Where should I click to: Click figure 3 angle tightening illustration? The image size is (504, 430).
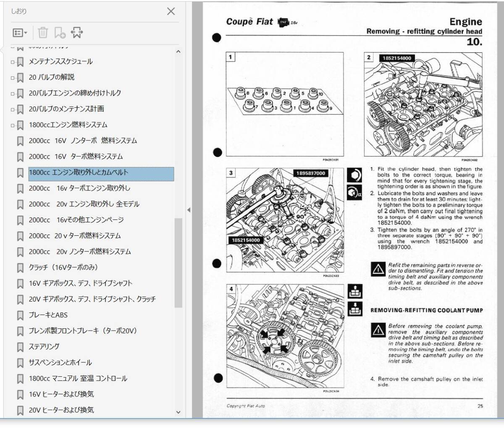[285, 220]
